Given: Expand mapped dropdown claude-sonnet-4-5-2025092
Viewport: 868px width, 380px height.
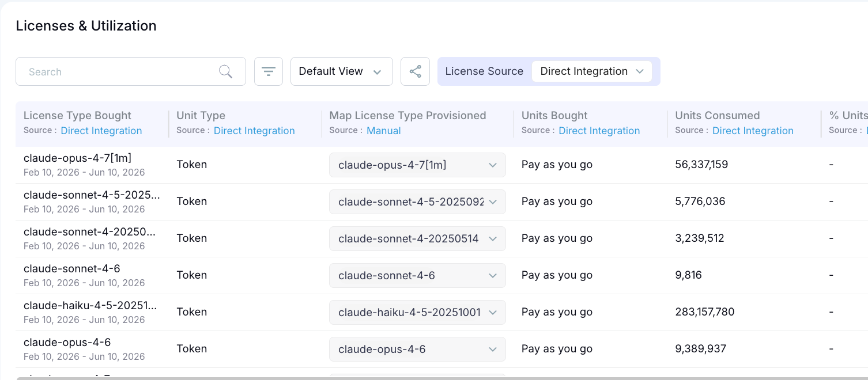Looking at the screenshot, I should (x=417, y=202).
